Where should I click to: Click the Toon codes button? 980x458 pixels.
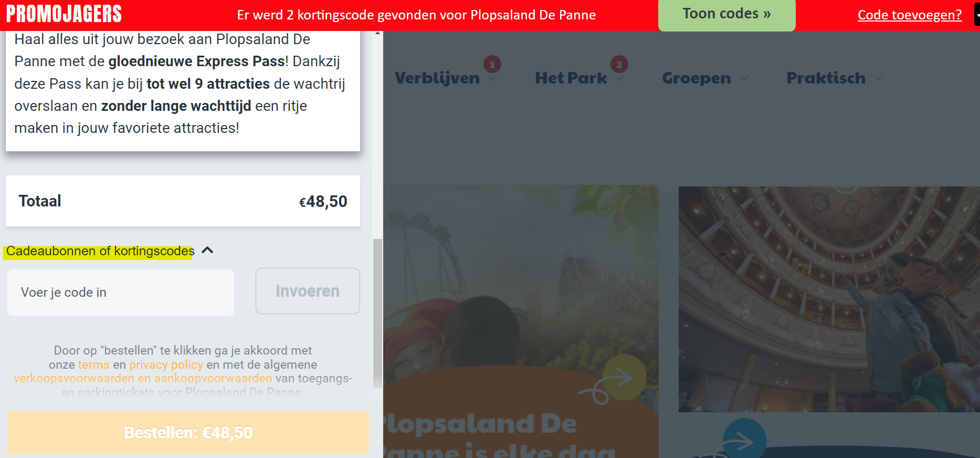[726, 15]
